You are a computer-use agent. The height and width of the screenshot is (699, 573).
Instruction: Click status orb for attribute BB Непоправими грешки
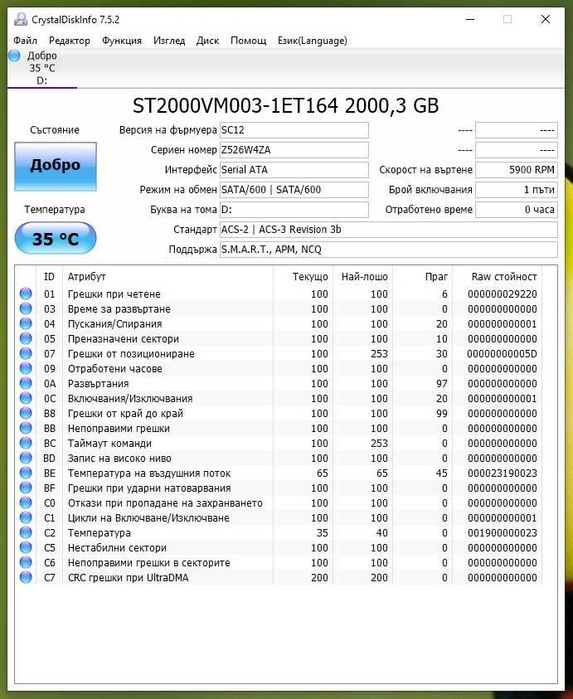(26, 428)
